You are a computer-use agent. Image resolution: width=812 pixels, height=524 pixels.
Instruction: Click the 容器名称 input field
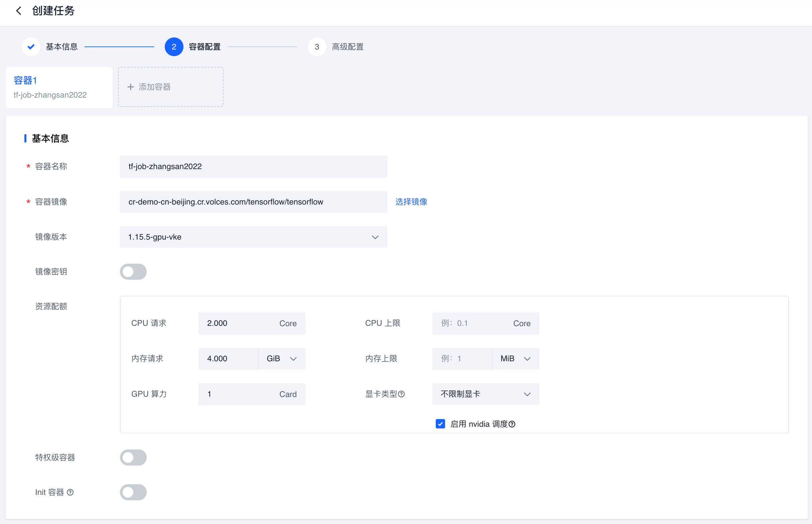[253, 166]
